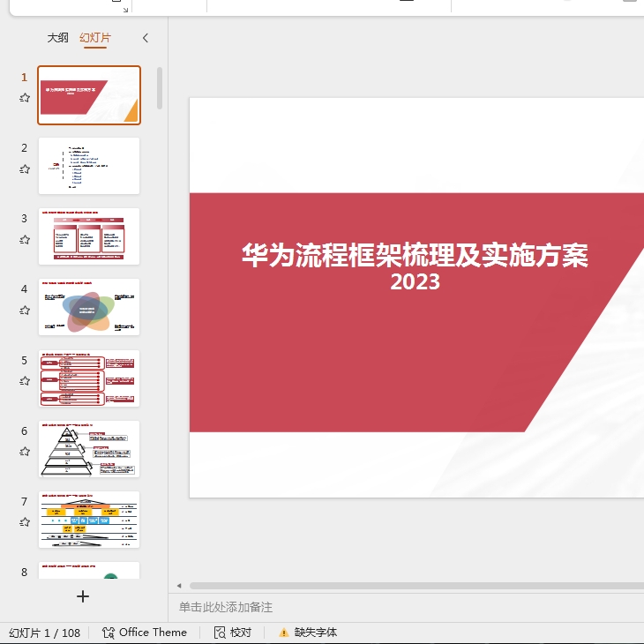This screenshot has width=644, height=644.
Task: Open slide 5 thumbnail
Action: tap(89, 378)
